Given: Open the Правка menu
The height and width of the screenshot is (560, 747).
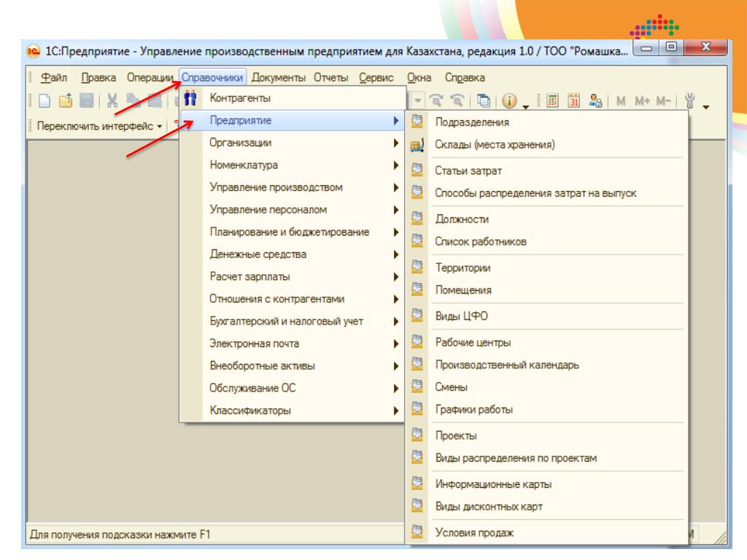Looking at the screenshot, I should (x=98, y=77).
